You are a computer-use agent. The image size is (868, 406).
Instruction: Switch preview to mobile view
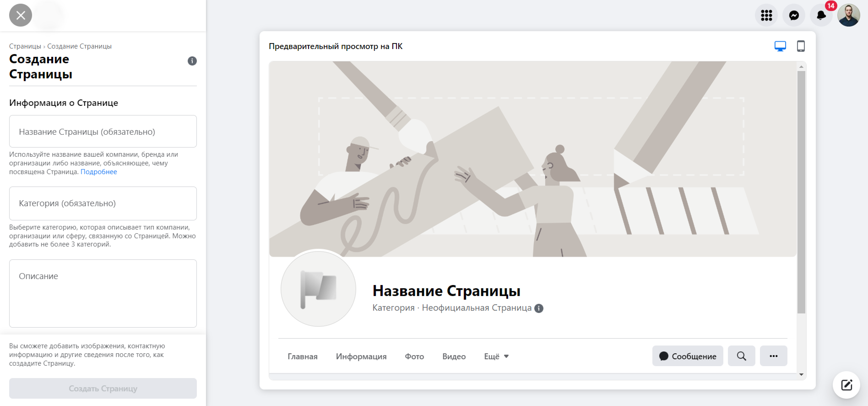point(801,46)
